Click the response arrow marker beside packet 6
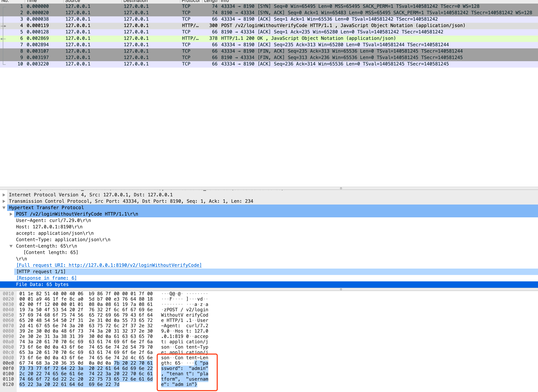 click(3, 38)
